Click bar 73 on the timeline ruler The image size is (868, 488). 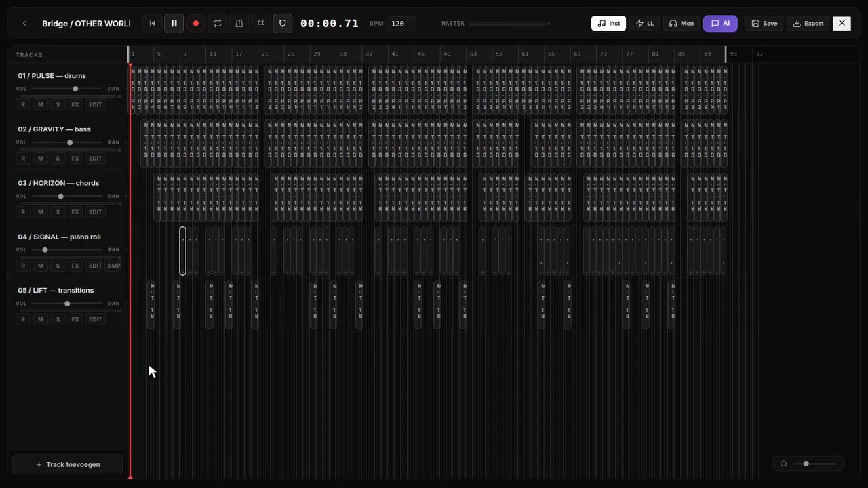(603, 54)
